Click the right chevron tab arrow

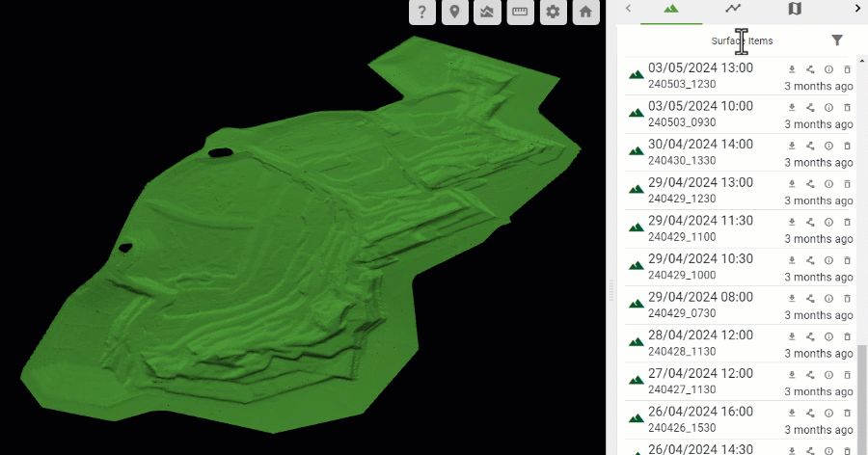(x=858, y=8)
